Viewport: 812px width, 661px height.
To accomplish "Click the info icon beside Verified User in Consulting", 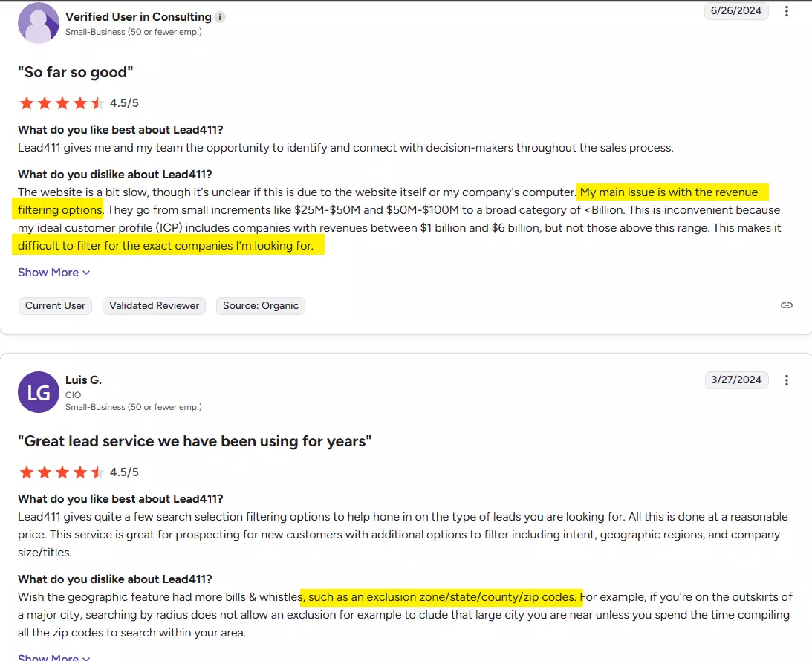I will [x=220, y=16].
